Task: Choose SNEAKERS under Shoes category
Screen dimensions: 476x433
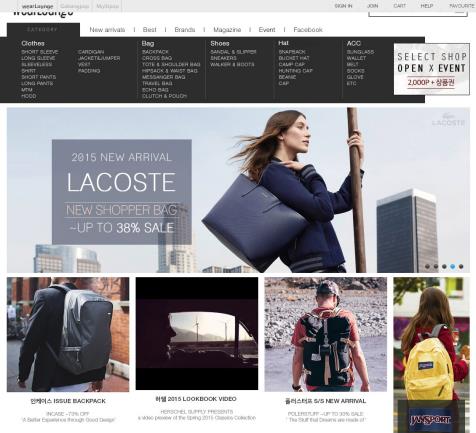Action: 223,58
